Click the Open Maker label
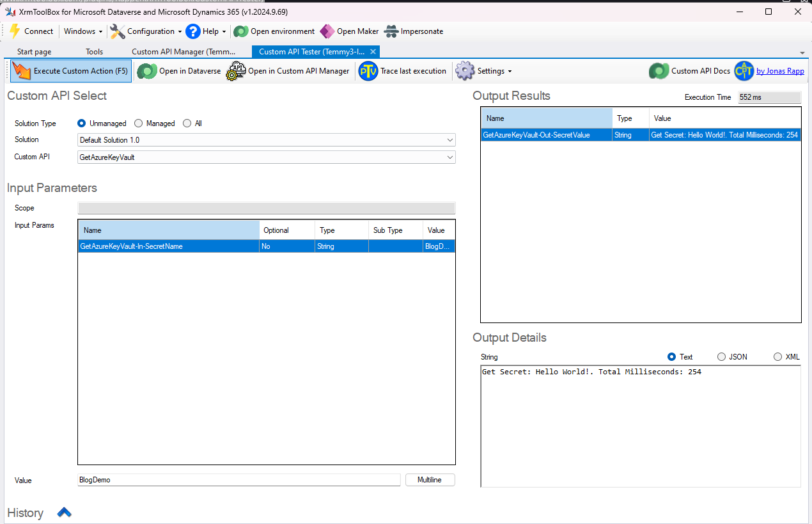Screen dimensions: 812x524 pos(357,31)
